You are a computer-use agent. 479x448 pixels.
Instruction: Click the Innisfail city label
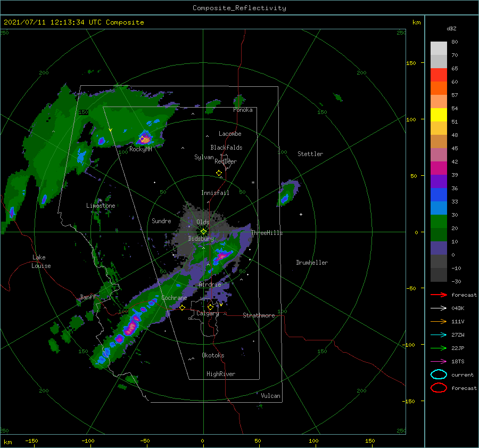pos(215,193)
